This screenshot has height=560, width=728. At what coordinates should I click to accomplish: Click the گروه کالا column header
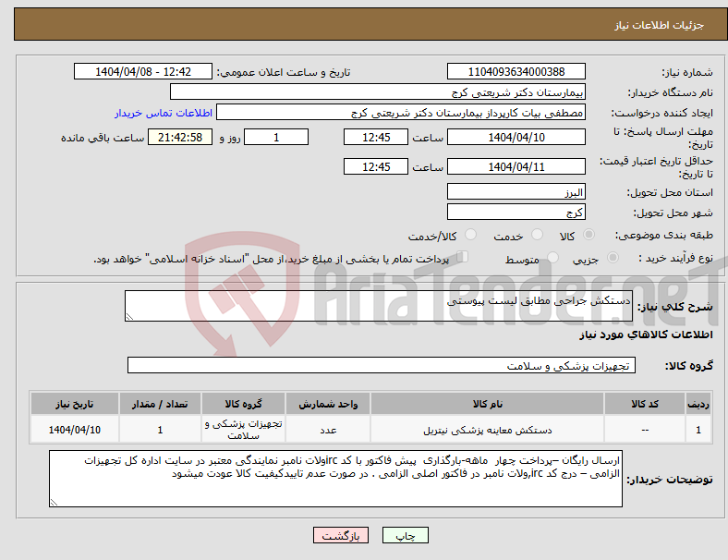pos(243,404)
